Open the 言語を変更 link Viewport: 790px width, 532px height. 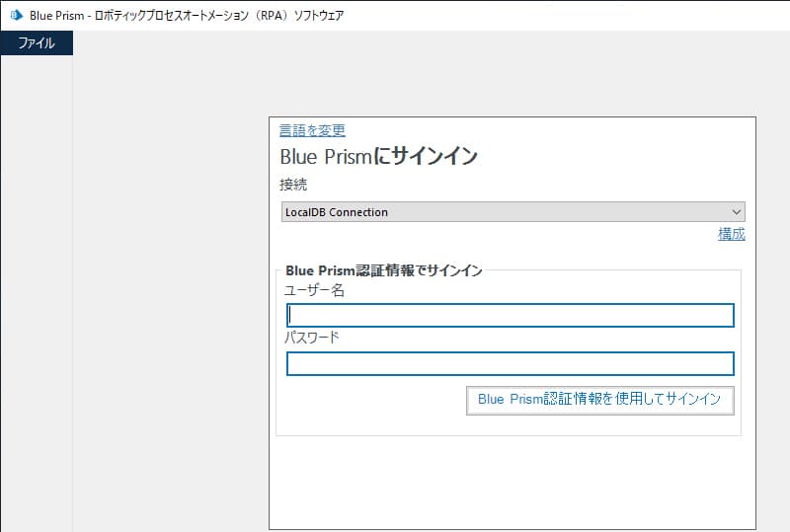[312, 130]
